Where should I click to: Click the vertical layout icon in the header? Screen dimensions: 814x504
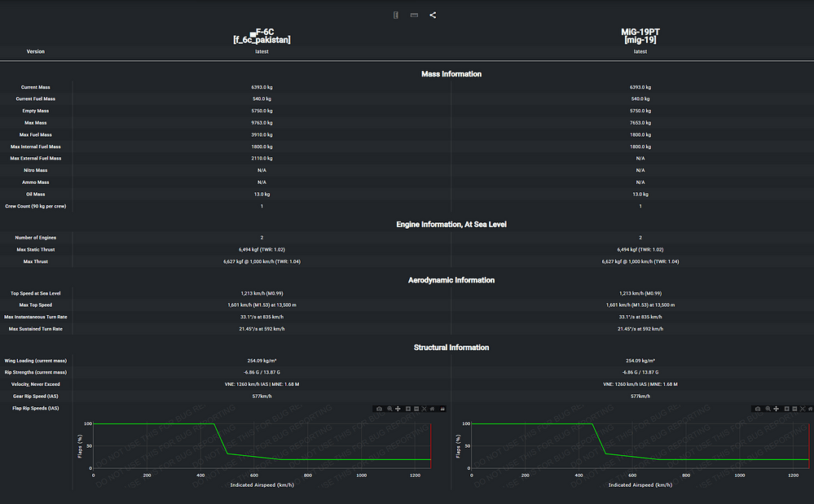click(x=395, y=15)
